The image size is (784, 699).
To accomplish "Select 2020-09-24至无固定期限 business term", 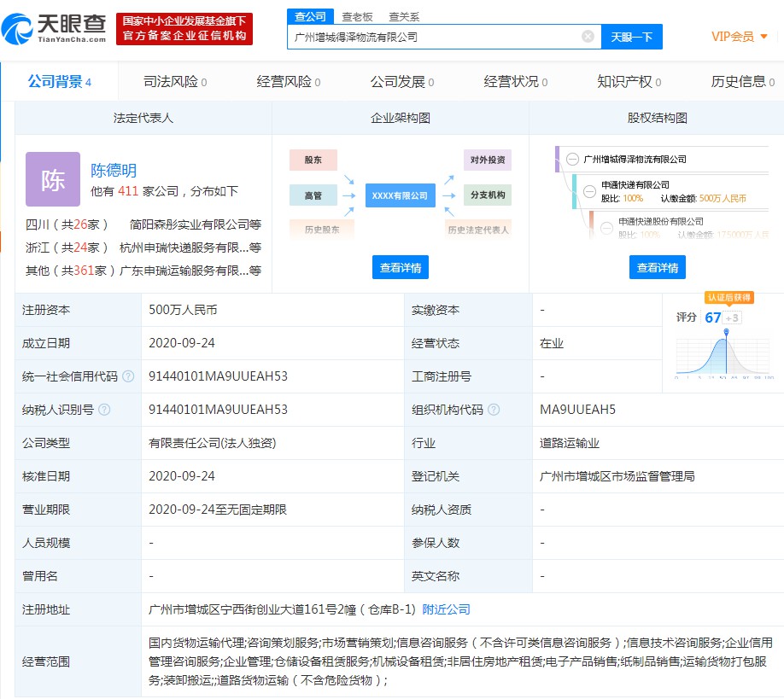I will (x=218, y=510).
